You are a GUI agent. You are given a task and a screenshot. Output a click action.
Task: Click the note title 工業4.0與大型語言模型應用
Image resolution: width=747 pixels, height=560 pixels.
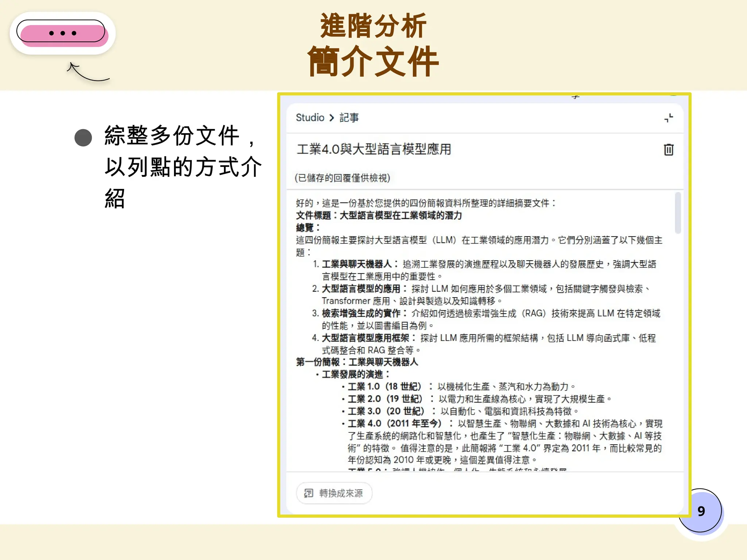(x=374, y=149)
